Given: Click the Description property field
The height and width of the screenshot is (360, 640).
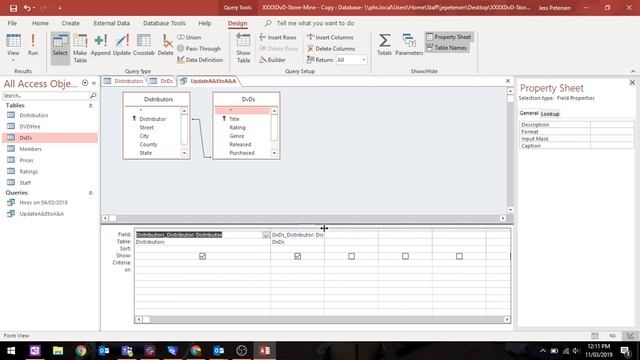Looking at the screenshot, I should point(612,124).
